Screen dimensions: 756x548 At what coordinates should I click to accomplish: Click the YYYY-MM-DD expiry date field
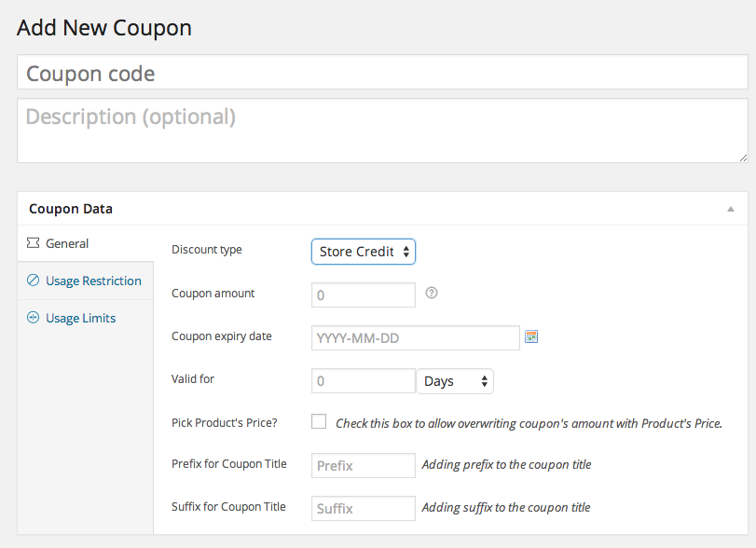pyautogui.click(x=415, y=337)
